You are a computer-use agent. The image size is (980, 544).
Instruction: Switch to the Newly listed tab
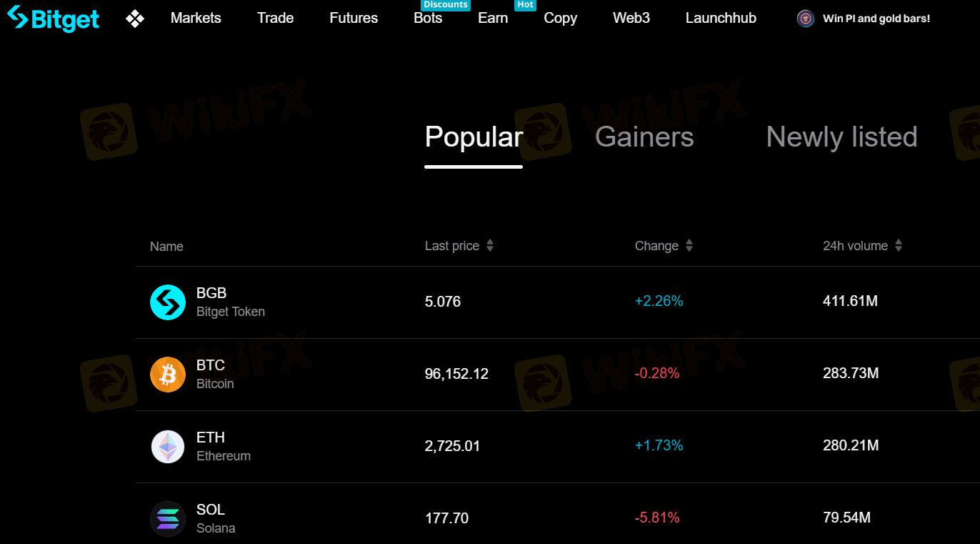(x=841, y=137)
